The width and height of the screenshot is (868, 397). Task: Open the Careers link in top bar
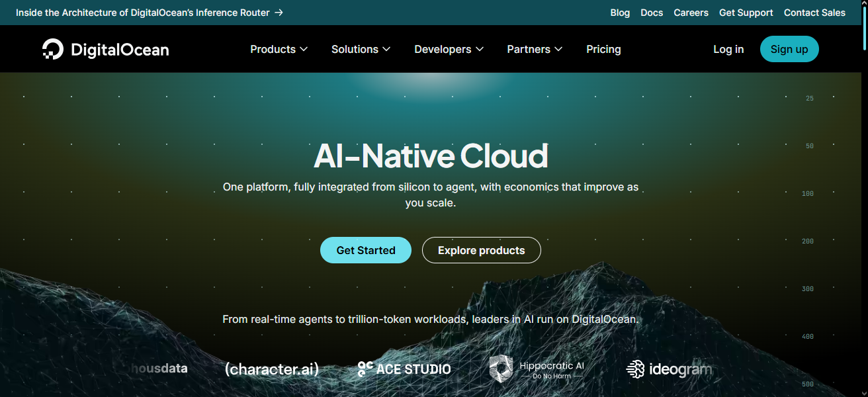tap(691, 13)
